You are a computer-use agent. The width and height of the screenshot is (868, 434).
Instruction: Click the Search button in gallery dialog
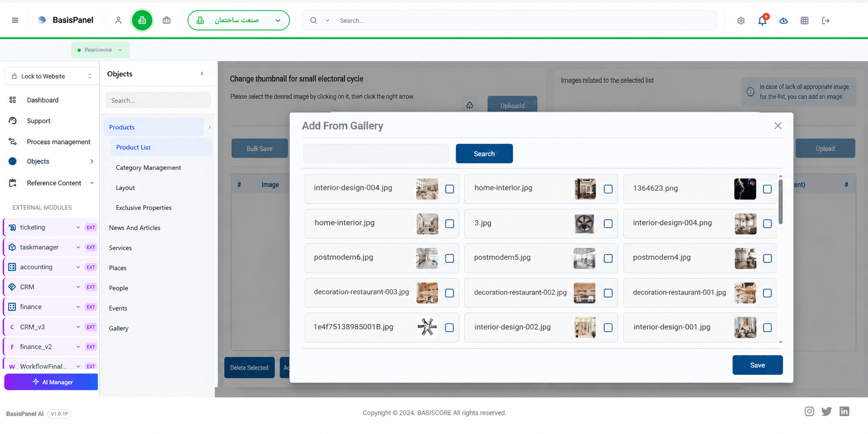pos(484,154)
